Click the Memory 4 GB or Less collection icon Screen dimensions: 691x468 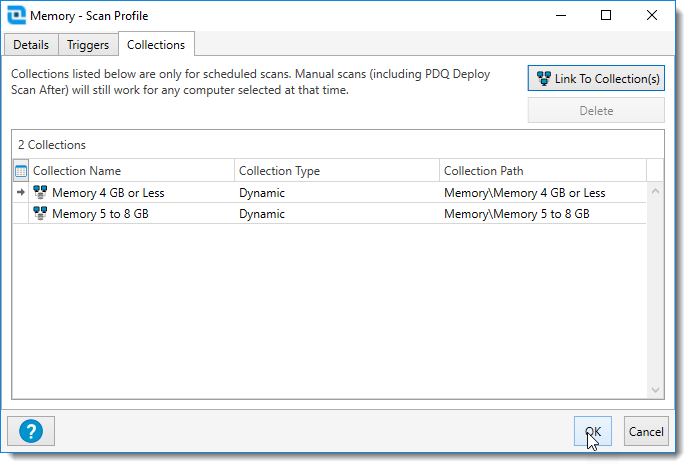pos(41,193)
